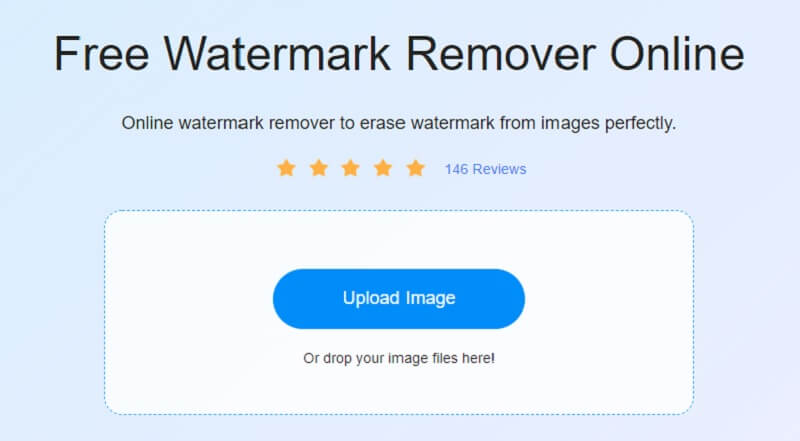This screenshot has height=441, width=800.
Task: Click the fifth rating star beside Reviews
Action: coord(416,168)
